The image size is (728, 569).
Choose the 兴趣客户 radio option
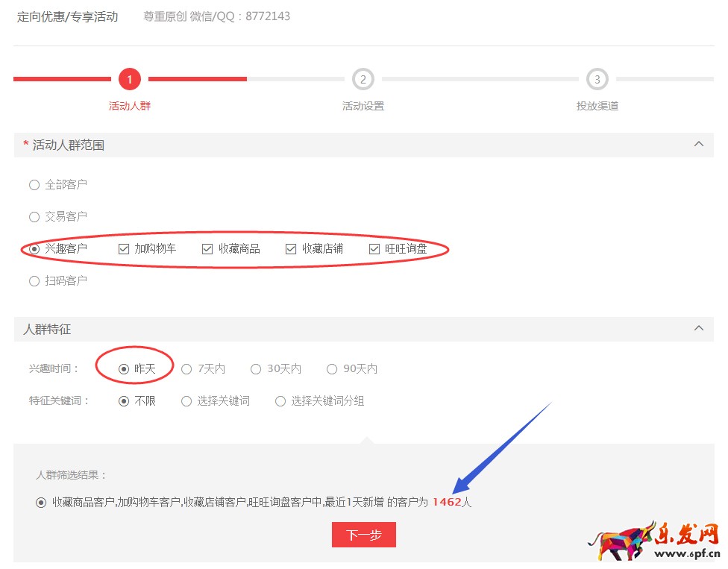(34, 249)
